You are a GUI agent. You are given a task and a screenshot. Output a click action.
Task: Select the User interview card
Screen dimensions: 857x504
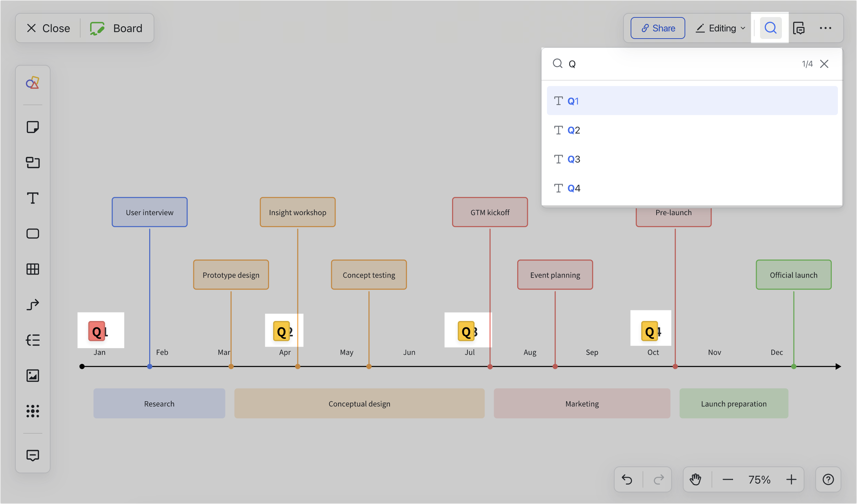coord(150,212)
